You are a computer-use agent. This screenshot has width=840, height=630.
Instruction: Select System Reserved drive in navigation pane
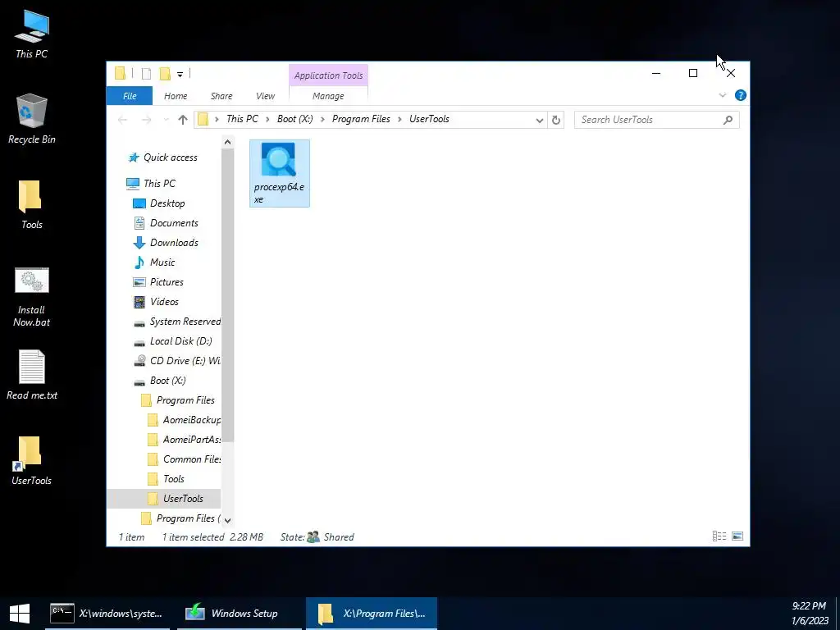pyautogui.click(x=176, y=322)
